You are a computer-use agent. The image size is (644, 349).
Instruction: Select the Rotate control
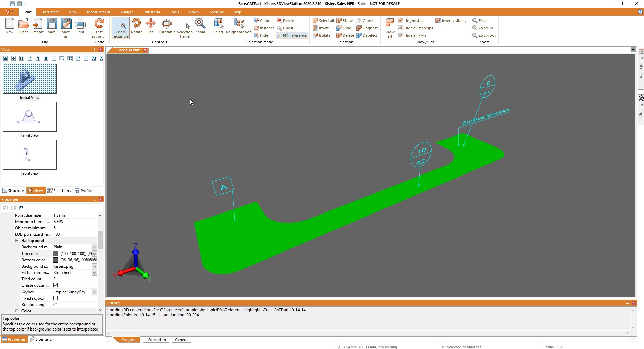click(x=137, y=26)
